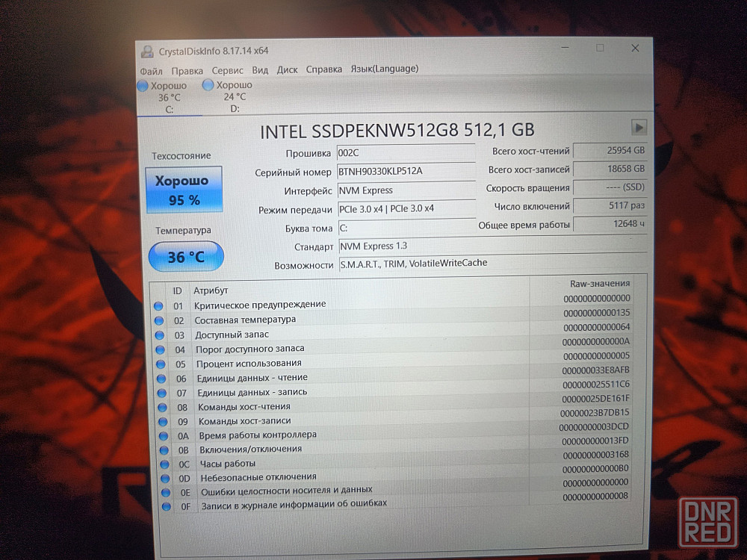The height and width of the screenshot is (560, 747).
Task: Click status dot for row 03 Доступный запас
Action: [x=160, y=335]
